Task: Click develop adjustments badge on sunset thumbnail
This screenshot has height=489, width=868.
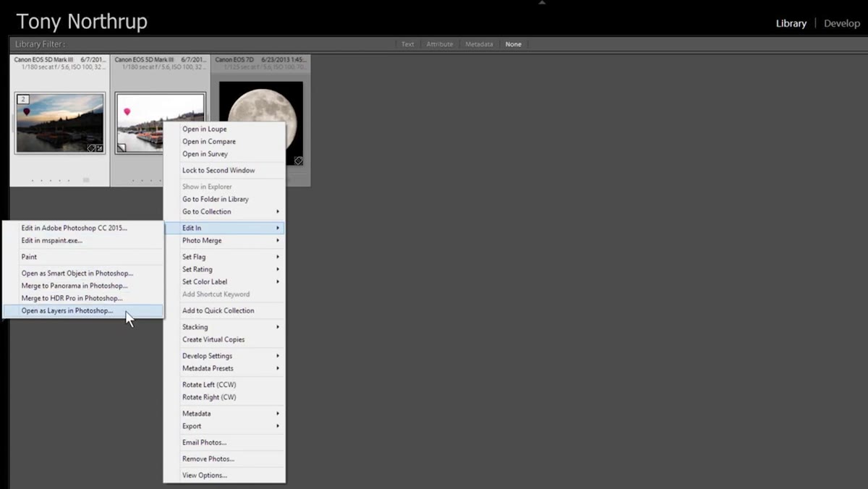Action: pyautogui.click(x=99, y=148)
